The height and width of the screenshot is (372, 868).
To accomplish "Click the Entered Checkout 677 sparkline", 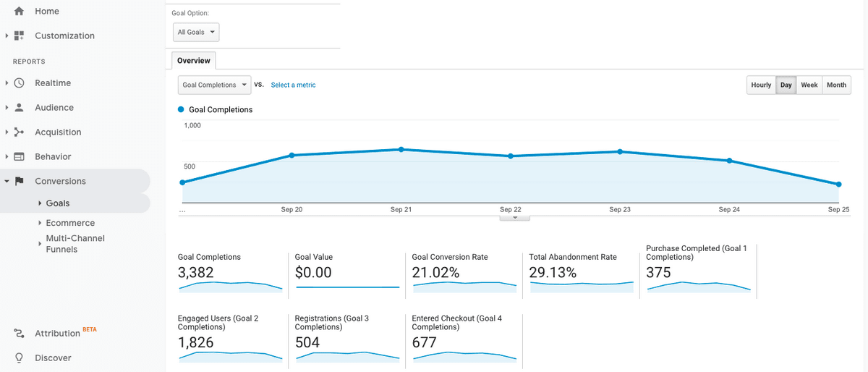I will (464, 356).
